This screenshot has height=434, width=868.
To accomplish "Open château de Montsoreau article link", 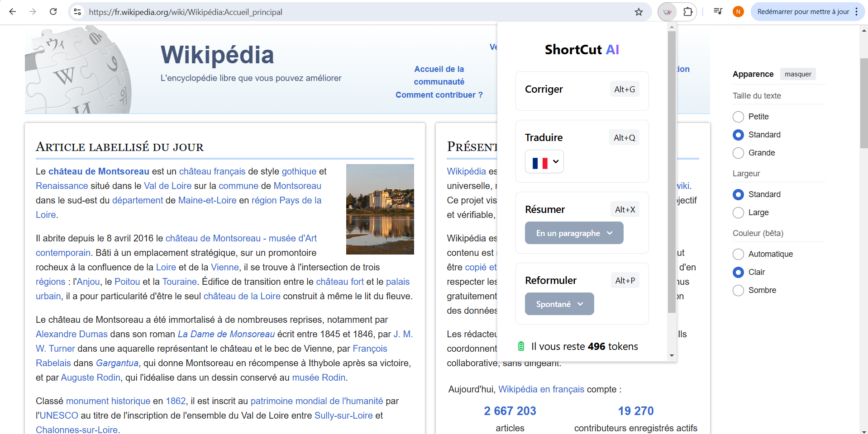I will [x=99, y=171].
